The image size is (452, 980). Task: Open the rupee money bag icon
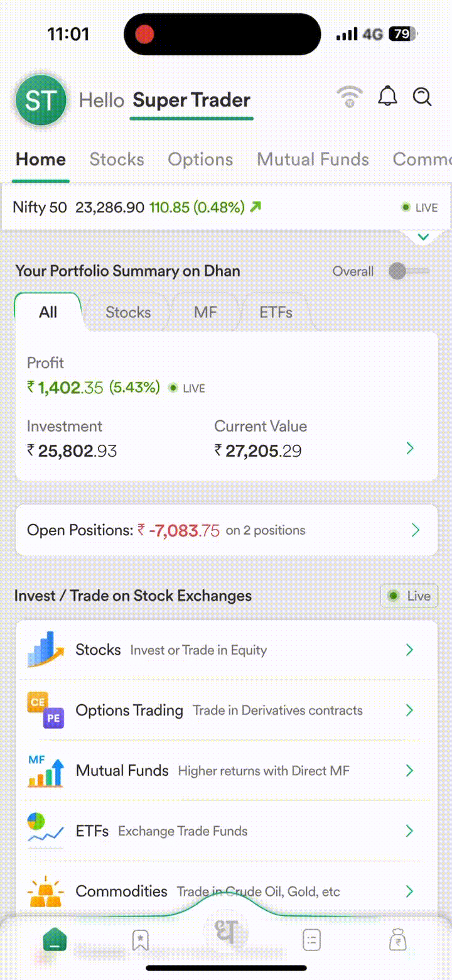[397, 940]
